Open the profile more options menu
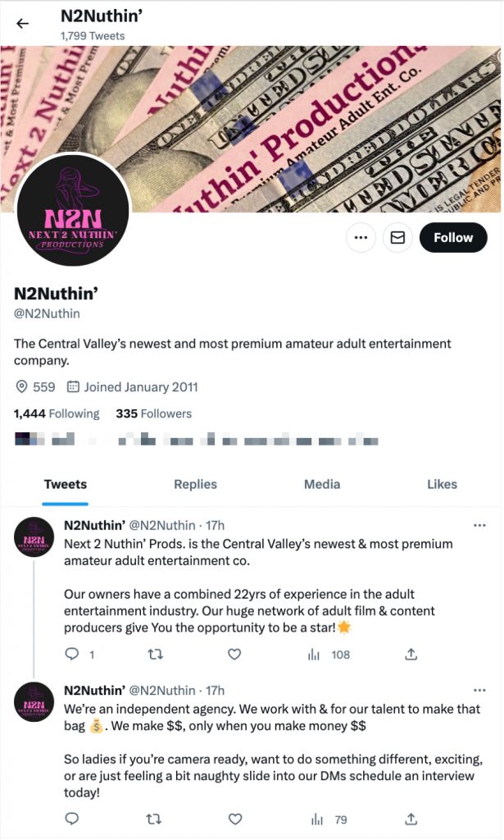Screen dimensions: 504x840 [360, 237]
